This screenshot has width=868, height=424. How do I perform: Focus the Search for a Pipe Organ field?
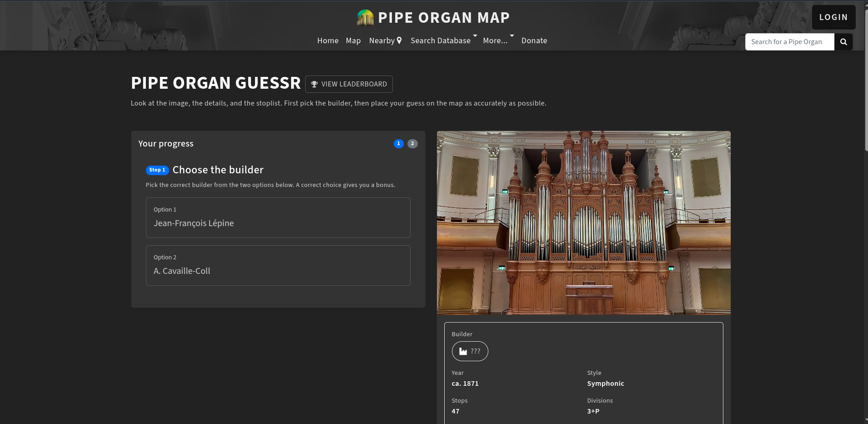(790, 42)
